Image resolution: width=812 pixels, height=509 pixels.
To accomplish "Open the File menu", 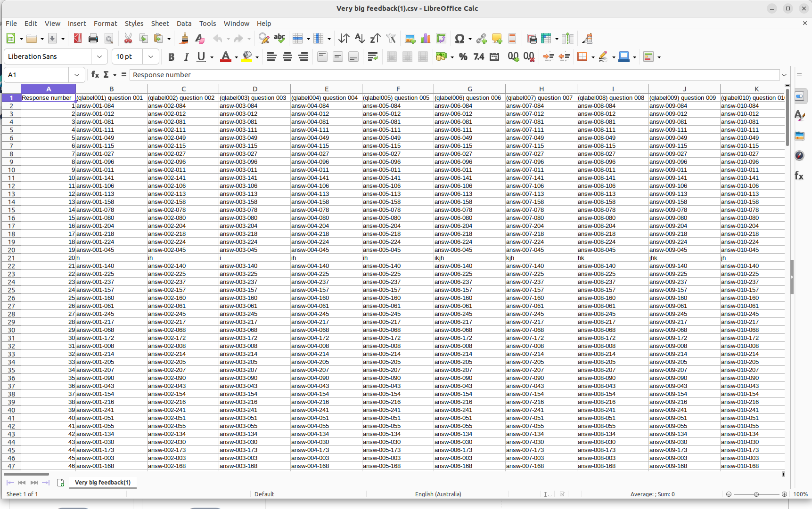I will pyautogui.click(x=11, y=23).
